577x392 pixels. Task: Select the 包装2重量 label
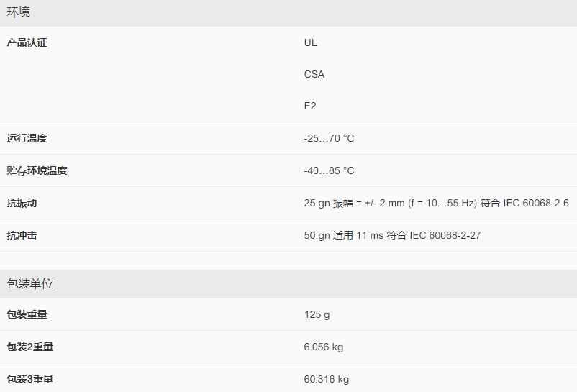coord(29,347)
